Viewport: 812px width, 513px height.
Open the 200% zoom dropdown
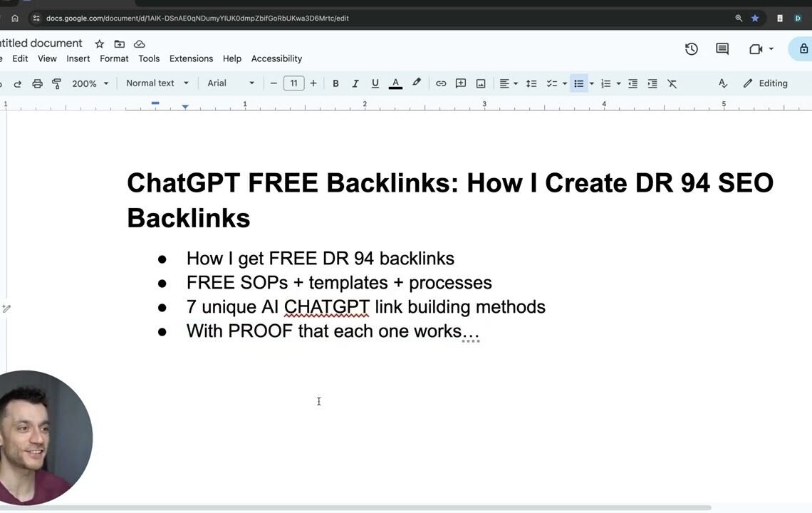point(90,83)
